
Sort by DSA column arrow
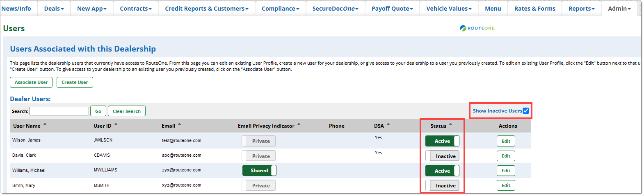(388, 124)
